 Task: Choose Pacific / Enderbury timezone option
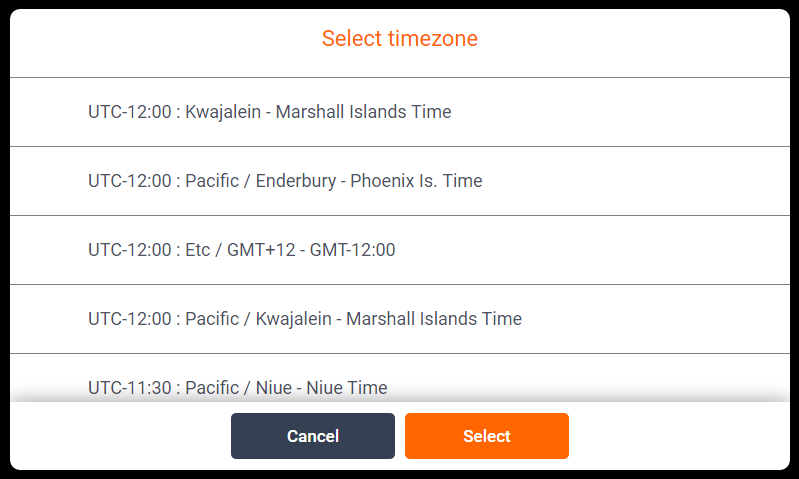[x=285, y=181]
